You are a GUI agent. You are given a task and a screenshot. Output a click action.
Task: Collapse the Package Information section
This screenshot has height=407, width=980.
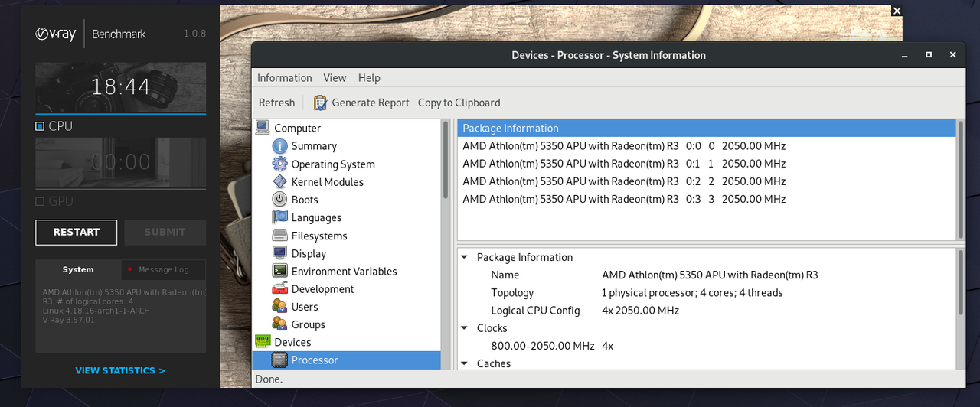pos(465,257)
